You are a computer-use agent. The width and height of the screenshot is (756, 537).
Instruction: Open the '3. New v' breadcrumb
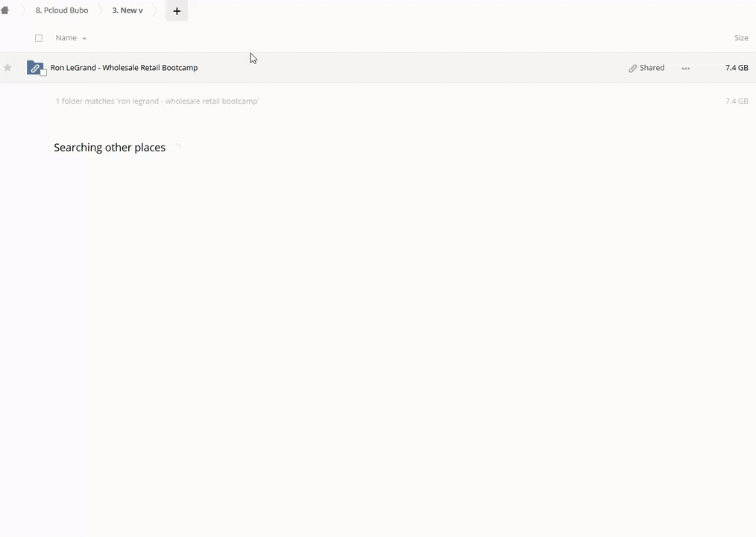coord(127,10)
